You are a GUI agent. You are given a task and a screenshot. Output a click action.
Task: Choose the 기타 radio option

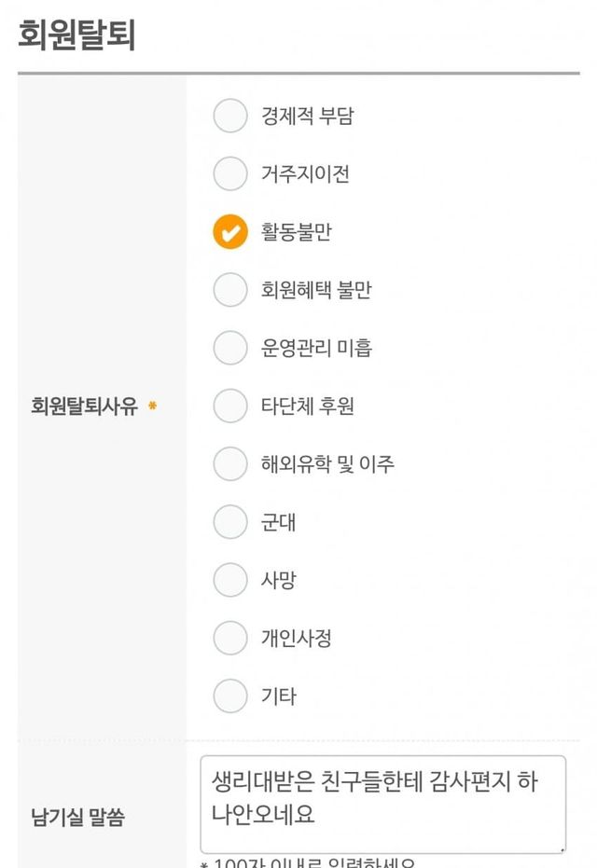pyautogui.click(x=230, y=696)
